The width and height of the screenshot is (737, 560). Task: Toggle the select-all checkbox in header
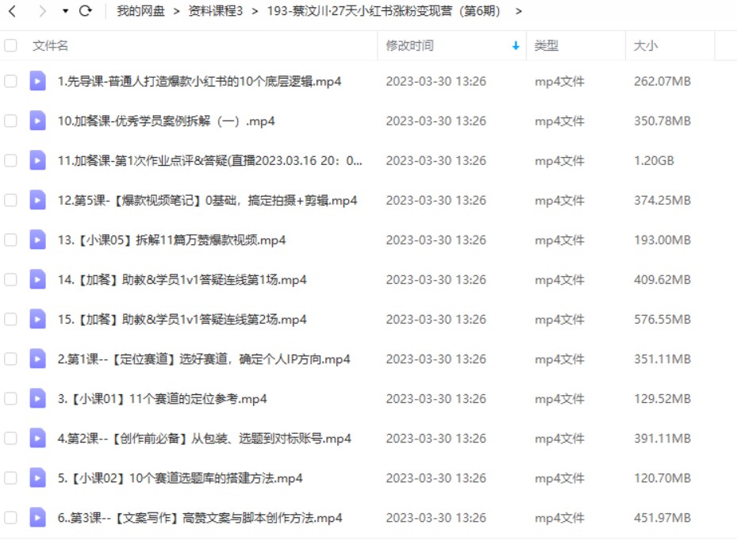click(10, 45)
